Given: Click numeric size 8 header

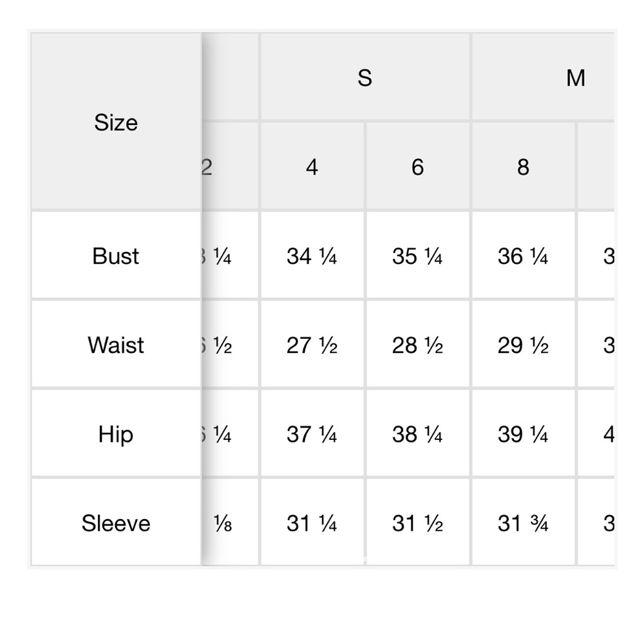Looking at the screenshot, I should pos(523,167).
